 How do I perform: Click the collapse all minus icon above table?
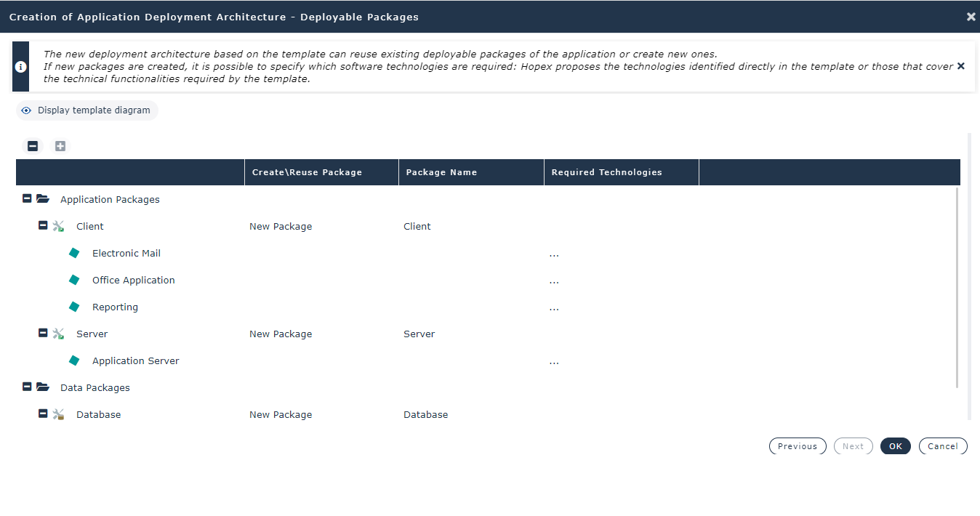(33, 146)
